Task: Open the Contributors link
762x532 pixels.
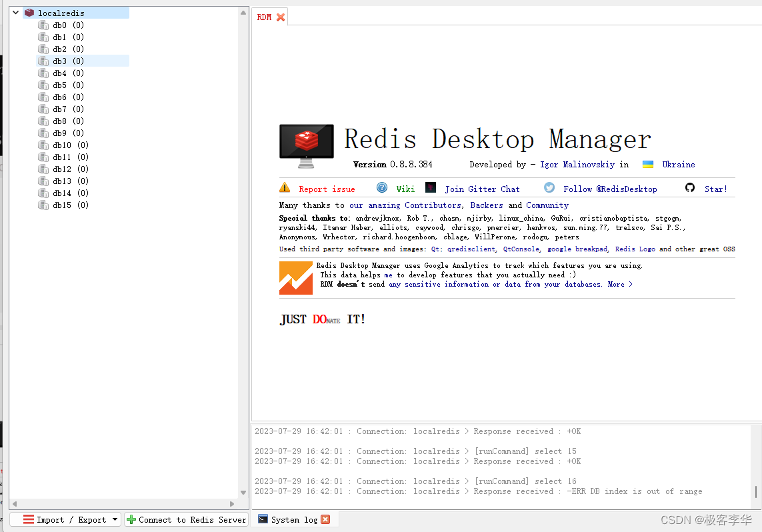Action: point(433,205)
